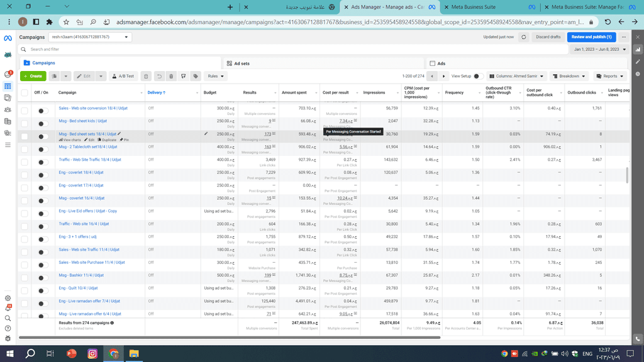This screenshot has height=362, width=644.
Task: Click Review and publish (1) button
Action: 591,37
